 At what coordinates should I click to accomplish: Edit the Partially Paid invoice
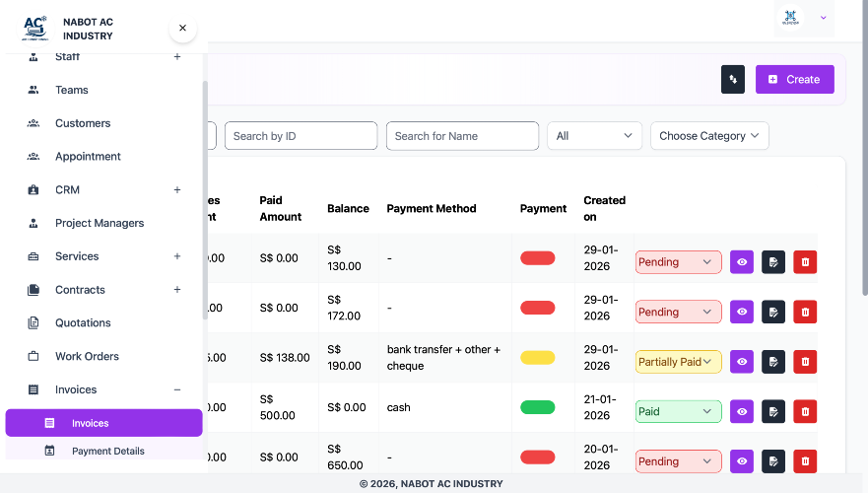[773, 362]
